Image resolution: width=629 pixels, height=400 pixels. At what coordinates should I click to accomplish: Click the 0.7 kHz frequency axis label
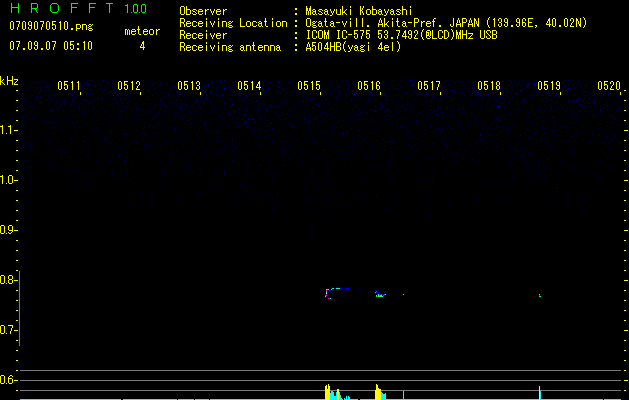8,330
